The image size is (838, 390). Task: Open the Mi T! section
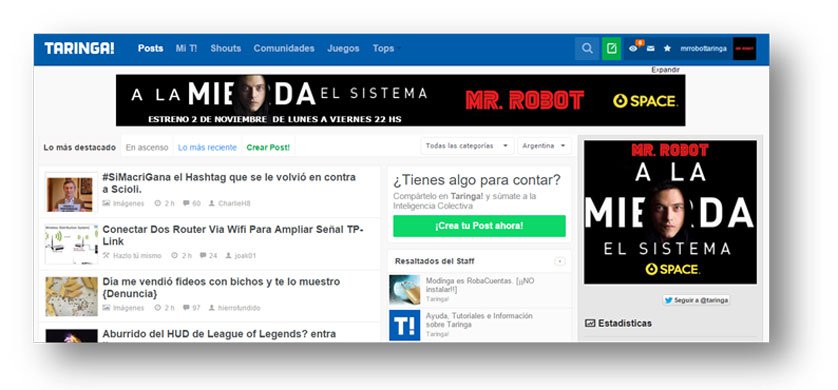(x=187, y=48)
